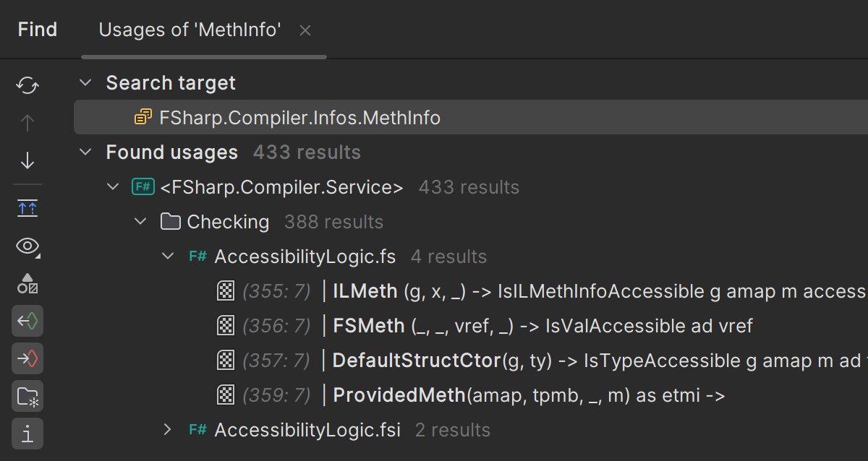This screenshot has width=868, height=461.
Task: Click the folder settings icon in sidebar
Action: (x=27, y=396)
